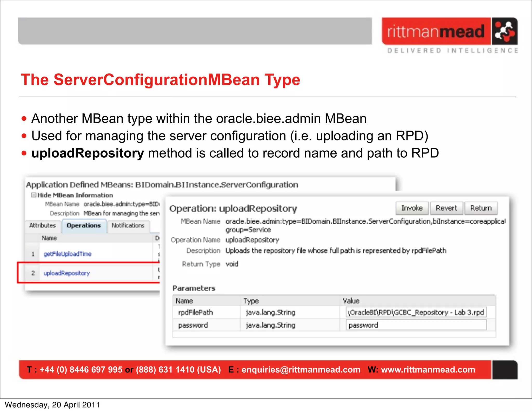
Task: Click the Operation: uploadRepository title
Action: click(233, 208)
